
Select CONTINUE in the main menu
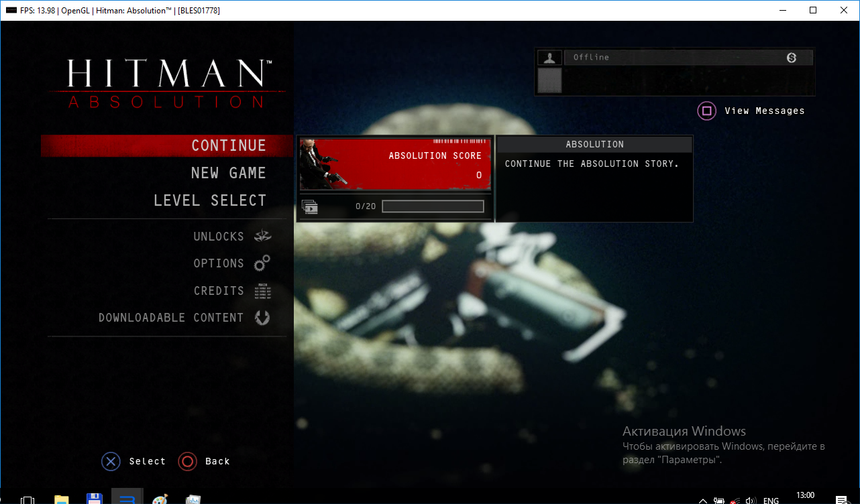click(x=228, y=145)
